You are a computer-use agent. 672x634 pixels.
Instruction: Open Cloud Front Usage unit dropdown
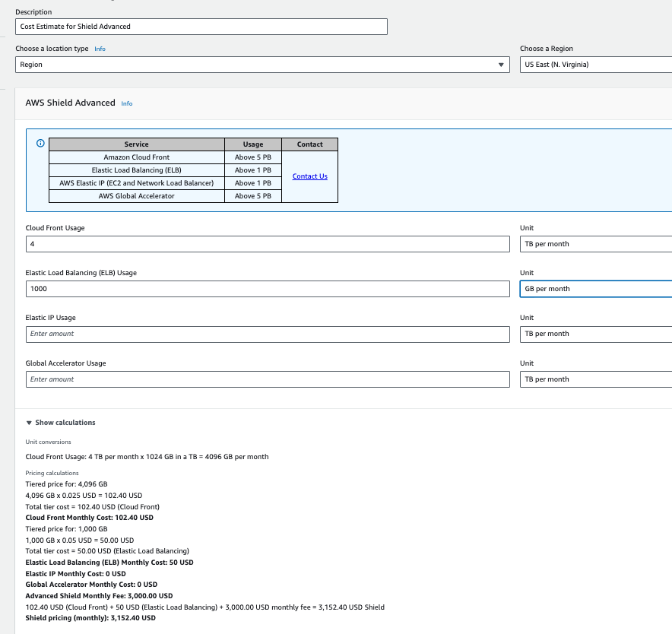click(x=596, y=244)
